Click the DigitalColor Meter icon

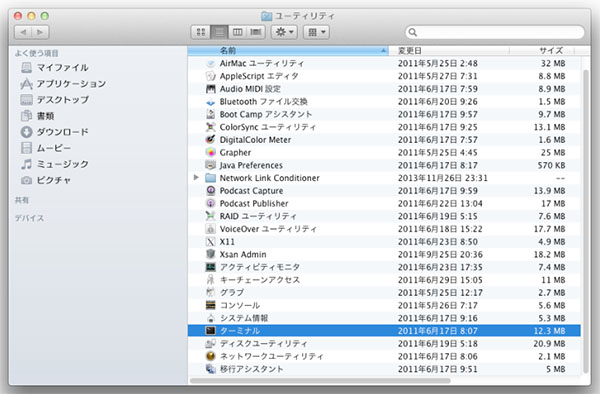(x=210, y=140)
